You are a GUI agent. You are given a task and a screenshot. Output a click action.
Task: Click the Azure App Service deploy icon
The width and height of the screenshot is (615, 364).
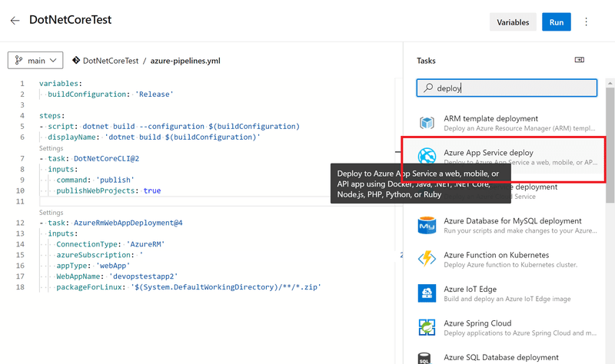pyautogui.click(x=427, y=157)
